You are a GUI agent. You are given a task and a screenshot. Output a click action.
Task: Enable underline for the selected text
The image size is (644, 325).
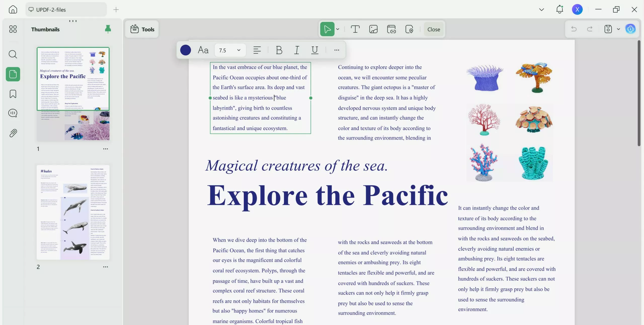[x=314, y=50]
